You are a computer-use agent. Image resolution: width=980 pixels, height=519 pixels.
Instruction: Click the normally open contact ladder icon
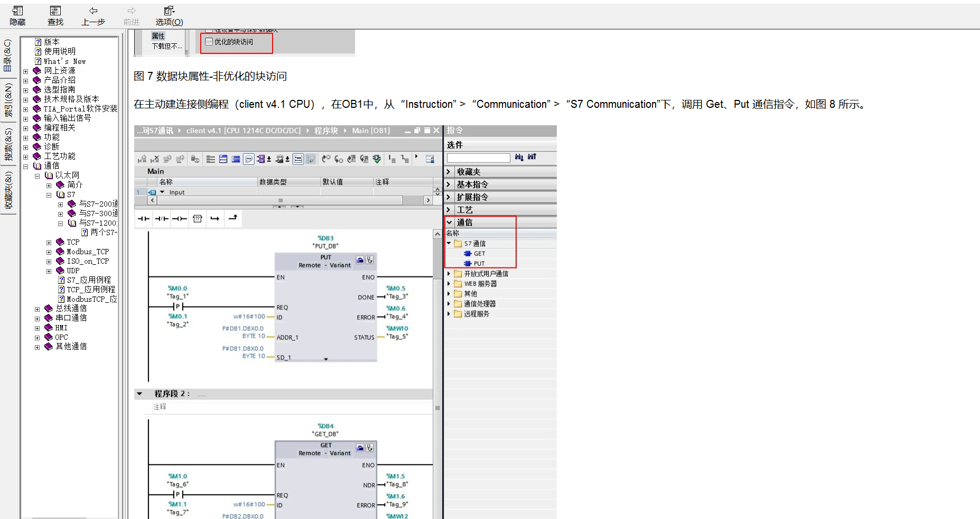pos(144,219)
